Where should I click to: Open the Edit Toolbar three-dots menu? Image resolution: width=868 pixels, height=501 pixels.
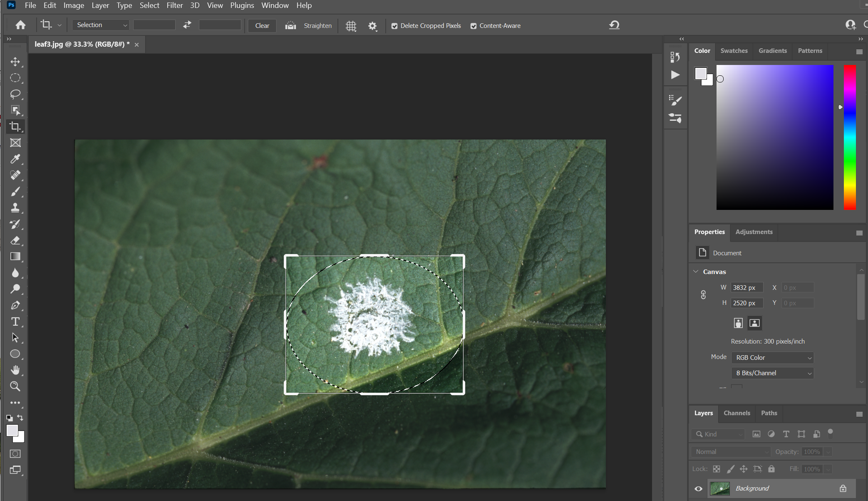click(x=15, y=403)
